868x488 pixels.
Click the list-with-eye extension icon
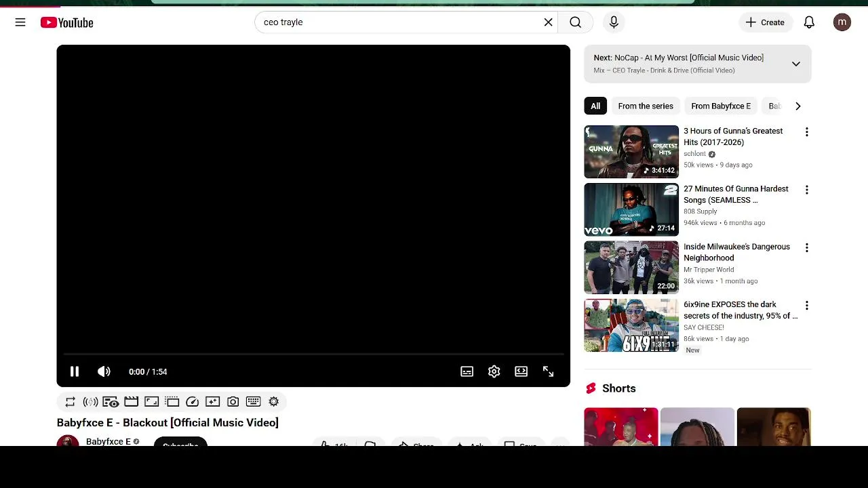pos(111,402)
